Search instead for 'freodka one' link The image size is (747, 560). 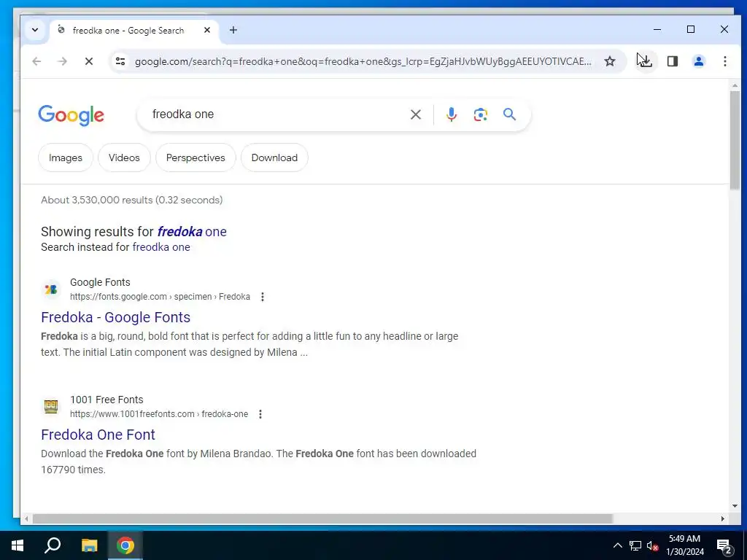161,247
